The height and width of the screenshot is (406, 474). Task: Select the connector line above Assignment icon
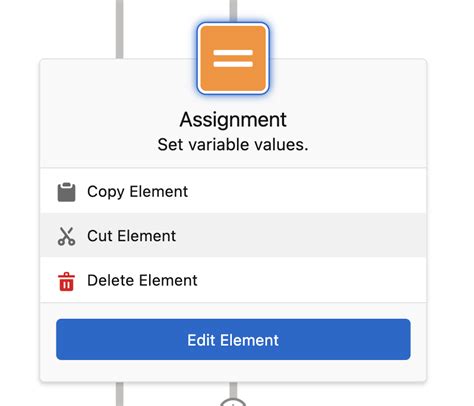[x=233, y=11]
